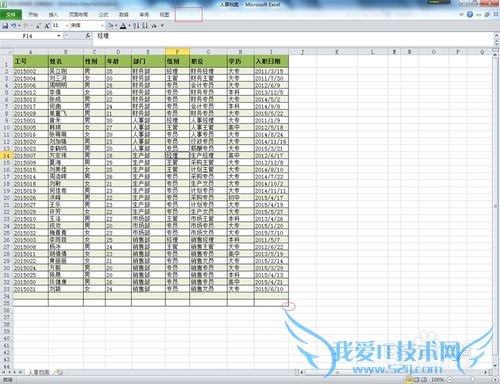The height and width of the screenshot is (384, 500).
Task: Click the last sheet navigation arrow
Action: [x=20, y=372]
